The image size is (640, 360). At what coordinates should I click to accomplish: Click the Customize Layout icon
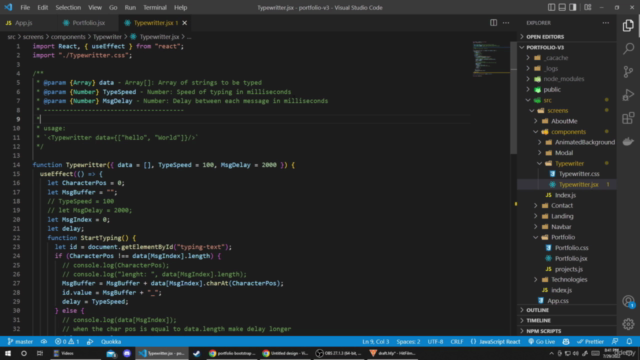(x=587, y=7)
